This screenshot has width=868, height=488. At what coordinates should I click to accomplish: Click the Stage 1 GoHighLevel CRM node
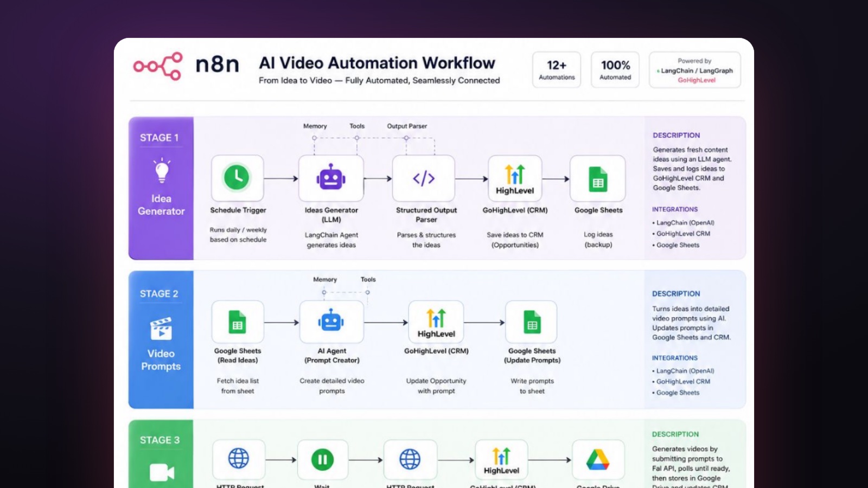point(515,178)
